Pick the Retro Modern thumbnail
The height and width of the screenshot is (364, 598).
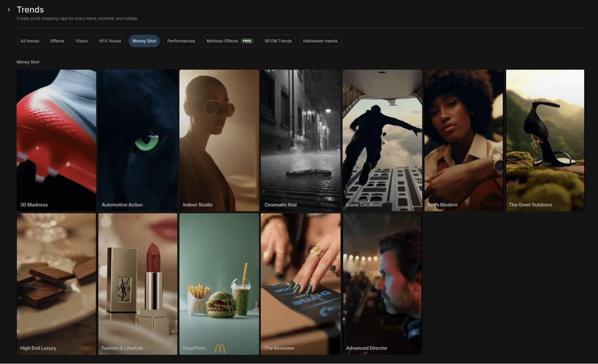(464, 140)
